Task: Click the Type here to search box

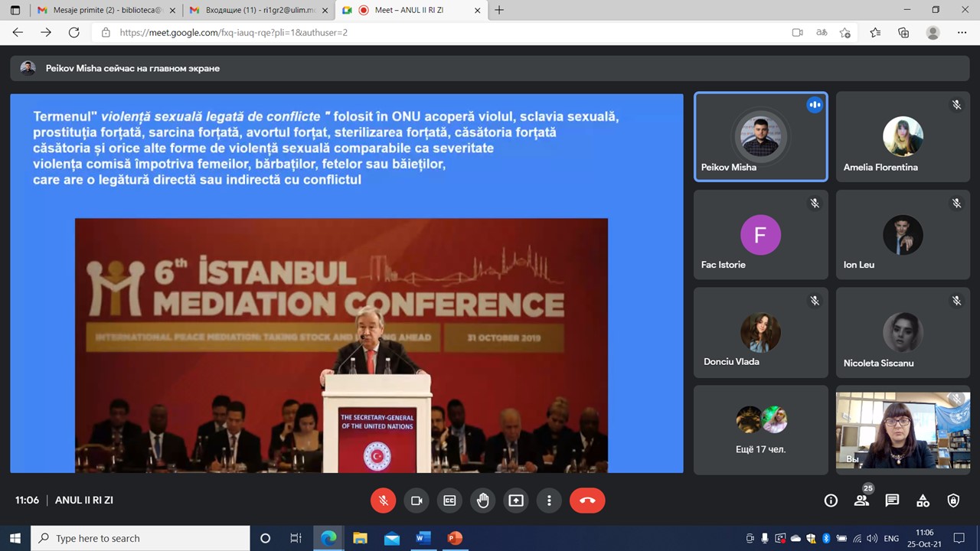Action: pyautogui.click(x=140, y=538)
